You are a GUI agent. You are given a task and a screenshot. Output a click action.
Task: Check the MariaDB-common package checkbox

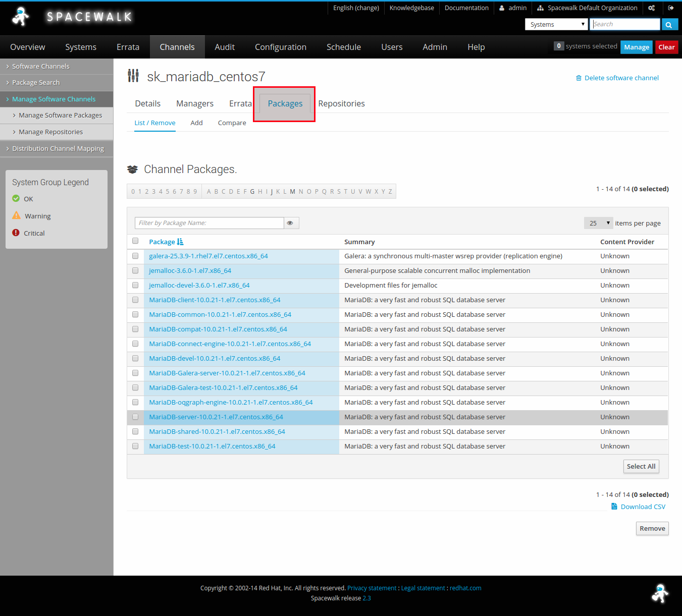coord(135,314)
